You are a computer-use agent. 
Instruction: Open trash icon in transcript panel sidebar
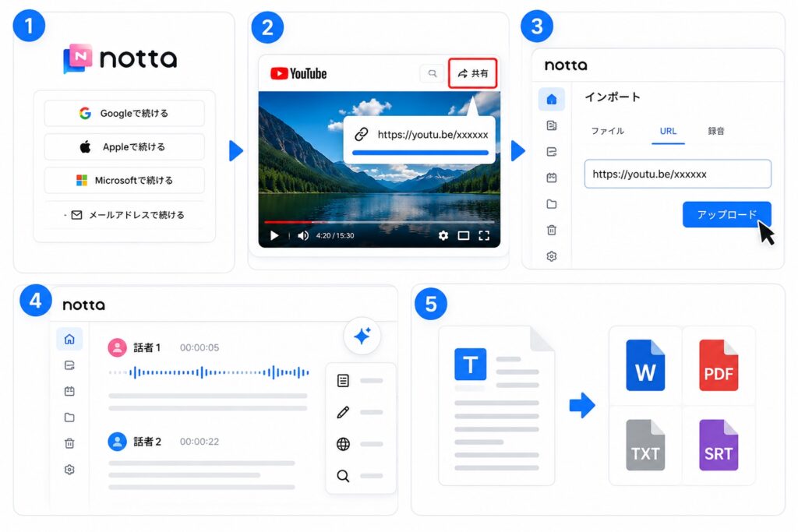(x=69, y=443)
